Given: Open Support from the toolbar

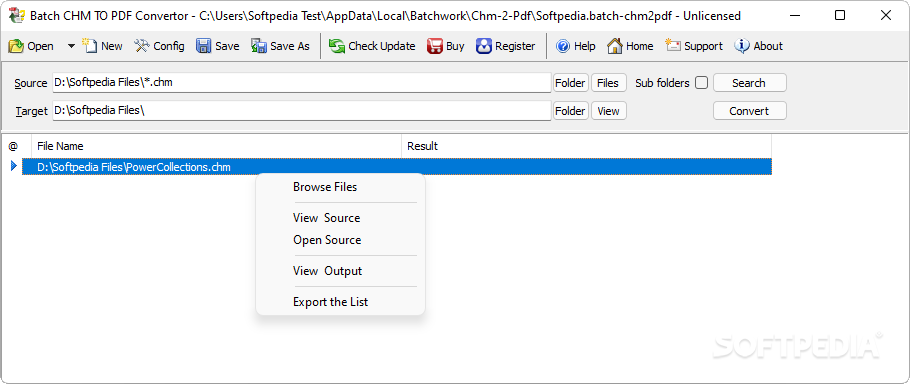Looking at the screenshot, I should pyautogui.click(x=694, y=46).
